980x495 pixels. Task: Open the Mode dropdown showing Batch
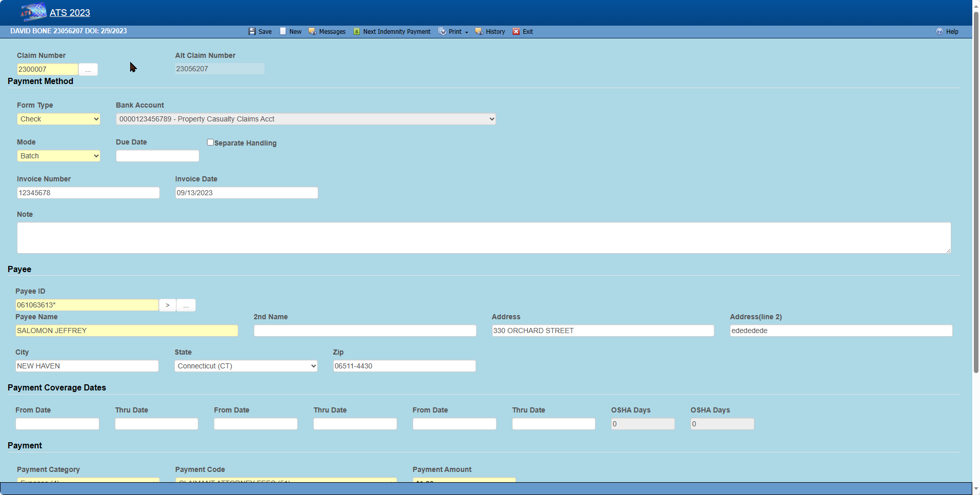(58, 156)
